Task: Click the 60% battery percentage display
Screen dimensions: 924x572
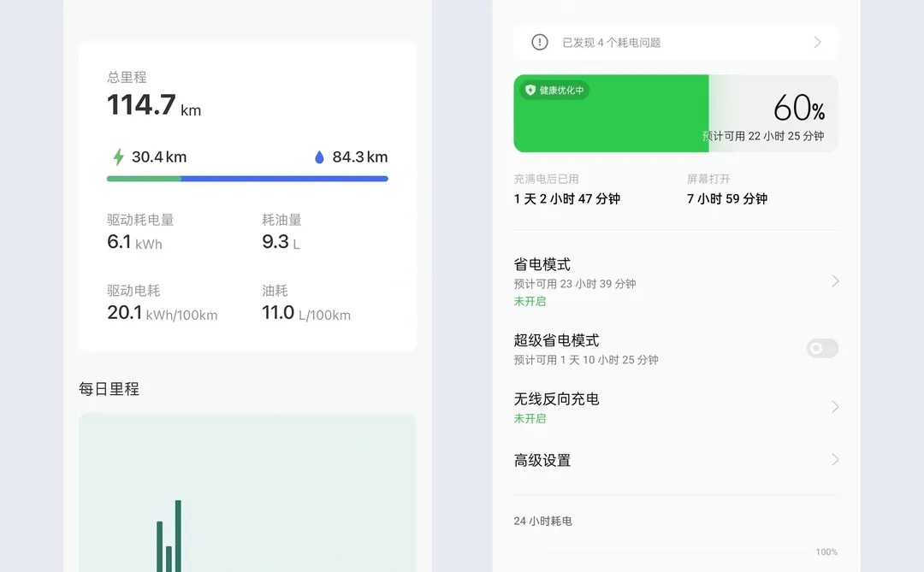Action: click(x=797, y=109)
